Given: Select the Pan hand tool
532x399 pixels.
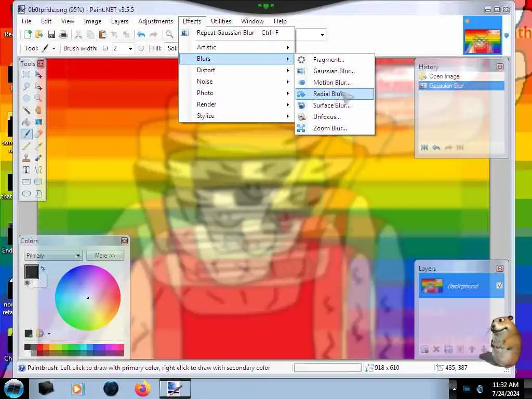Looking at the screenshot, I should pos(38,110).
